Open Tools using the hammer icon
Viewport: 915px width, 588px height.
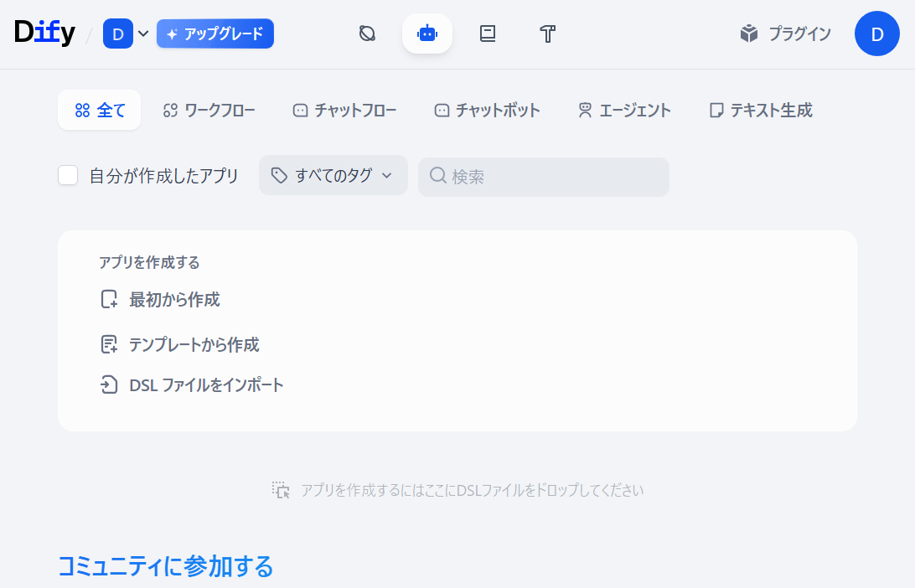(547, 34)
